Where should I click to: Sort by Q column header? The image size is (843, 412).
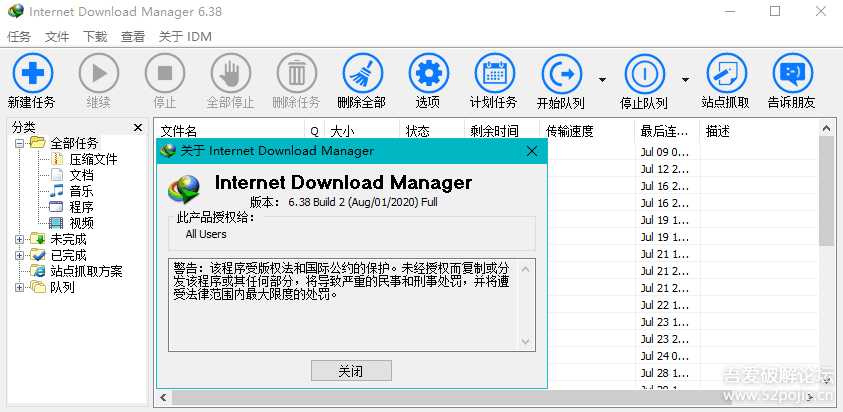tap(315, 131)
